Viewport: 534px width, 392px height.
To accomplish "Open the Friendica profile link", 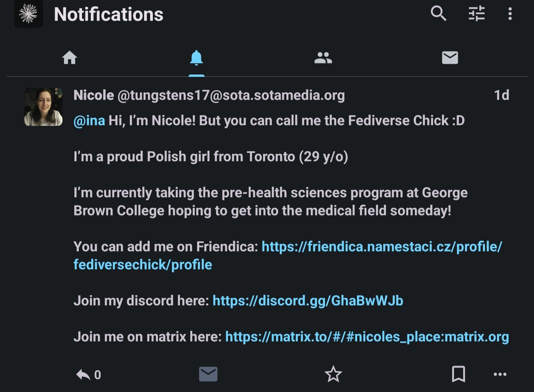I will click(x=288, y=256).
